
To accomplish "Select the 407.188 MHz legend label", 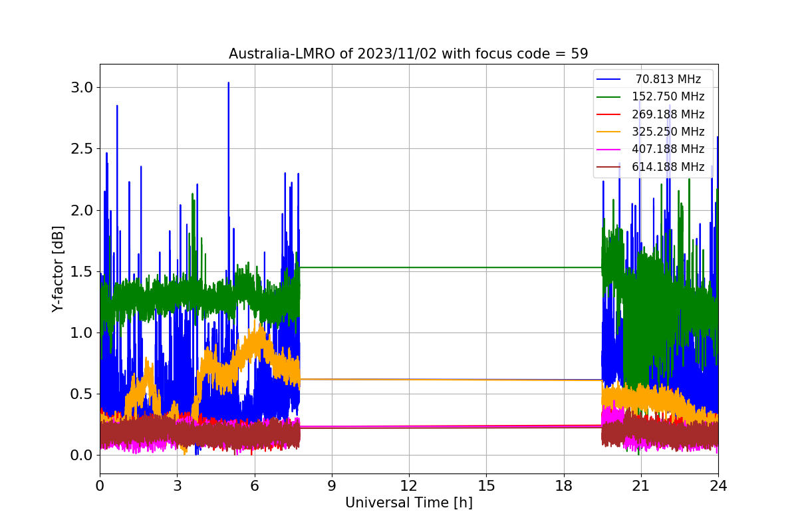I will click(x=668, y=149).
